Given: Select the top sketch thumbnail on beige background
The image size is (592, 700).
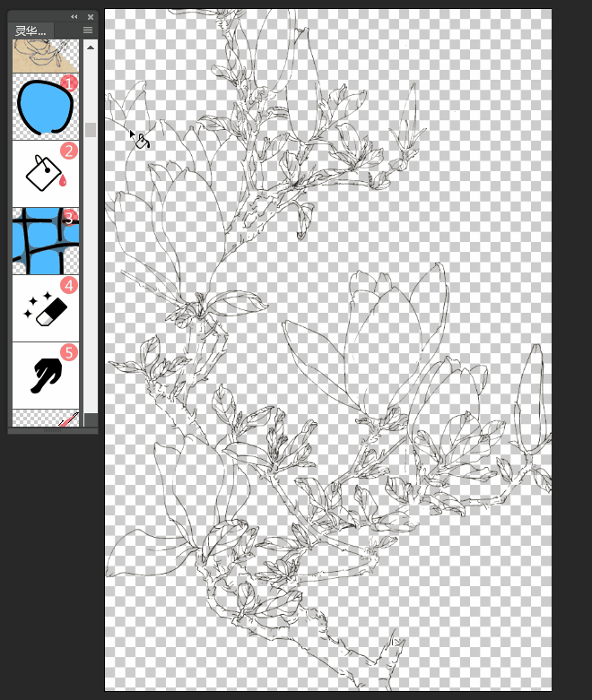Looking at the screenshot, I should (46, 56).
